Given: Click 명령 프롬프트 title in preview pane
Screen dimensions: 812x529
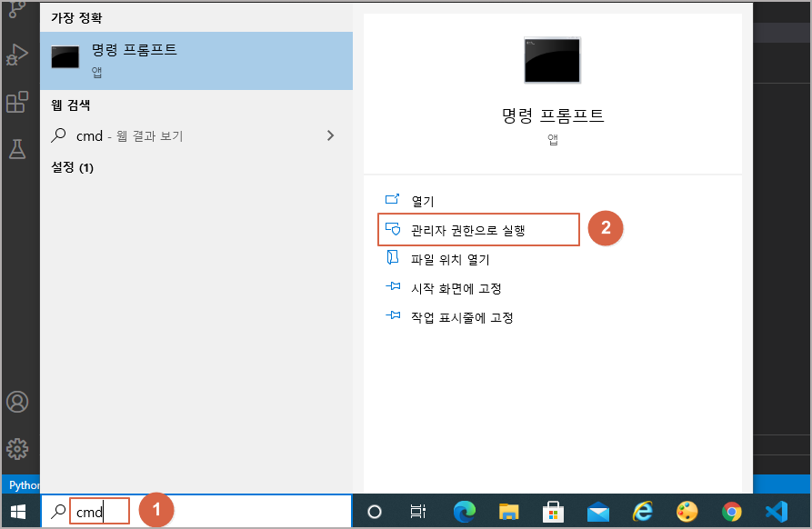Looking at the screenshot, I should [553, 115].
